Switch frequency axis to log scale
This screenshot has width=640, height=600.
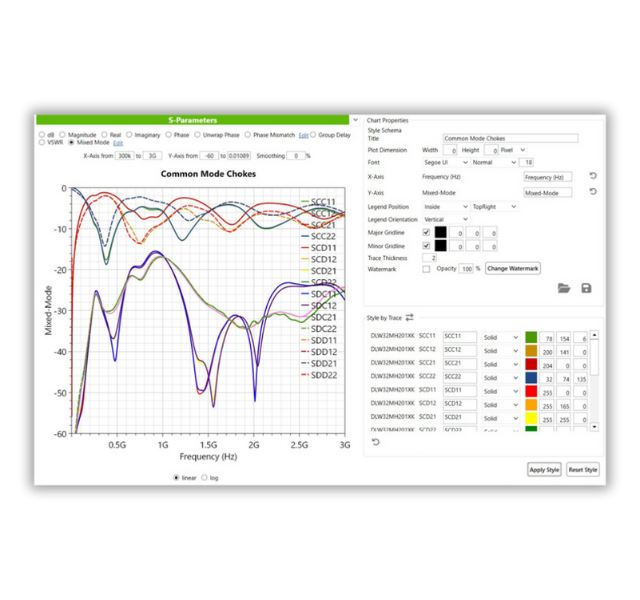(x=206, y=477)
